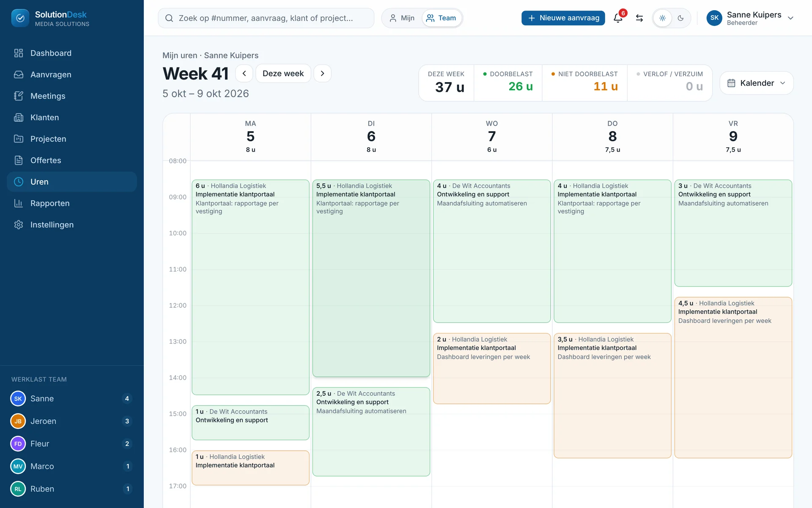812x508 pixels.
Task: Open Instellingen gear in sidebar
Action: coord(19,225)
